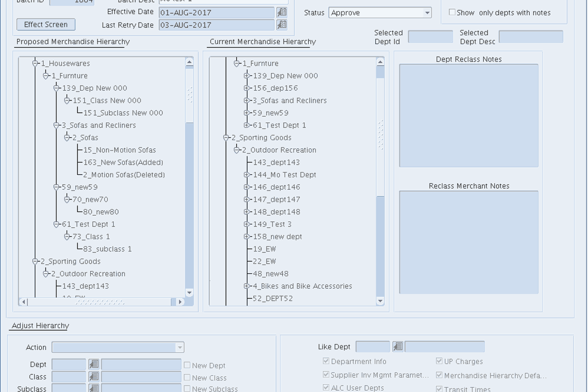Viewport: 588px width, 392px height.
Task: Click Current hierarchy scroll up arrow
Action: [380, 62]
